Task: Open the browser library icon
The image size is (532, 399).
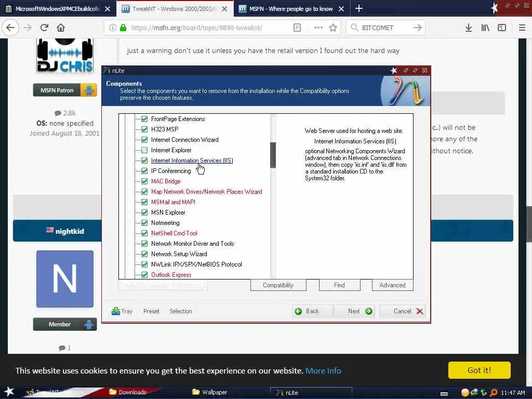Action: pos(485,28)
